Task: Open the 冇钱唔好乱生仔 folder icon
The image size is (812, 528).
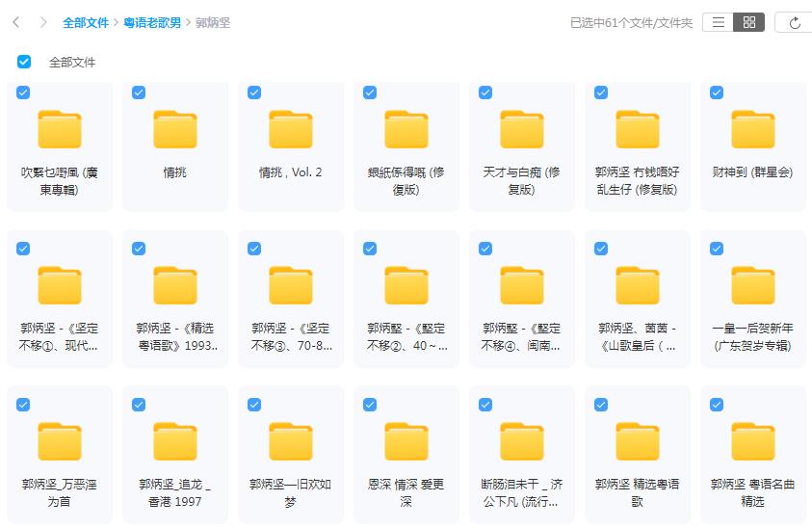Action: pos(638,129)
